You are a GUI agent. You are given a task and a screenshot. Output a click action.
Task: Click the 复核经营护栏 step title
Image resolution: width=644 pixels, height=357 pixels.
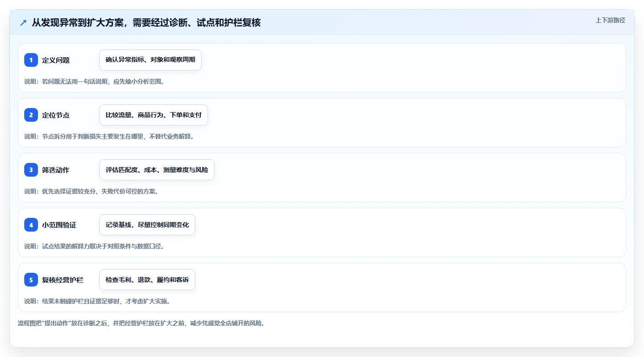tap(63, 280)
